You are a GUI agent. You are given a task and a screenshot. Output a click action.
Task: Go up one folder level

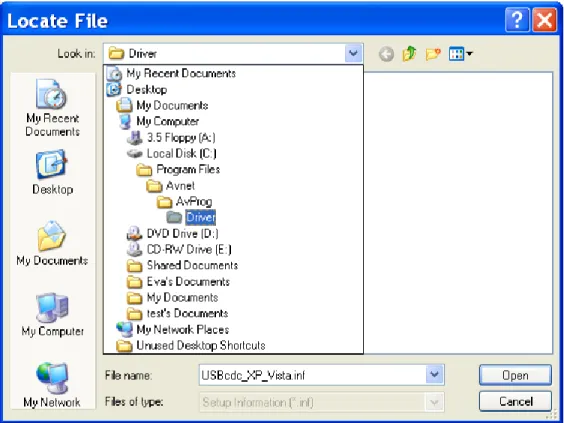tap(409, 54)
